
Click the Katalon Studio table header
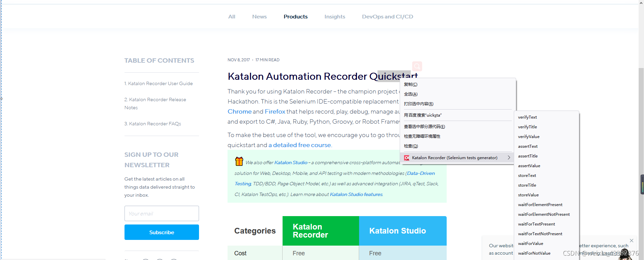pyautogui.click(x=403, y=231)
